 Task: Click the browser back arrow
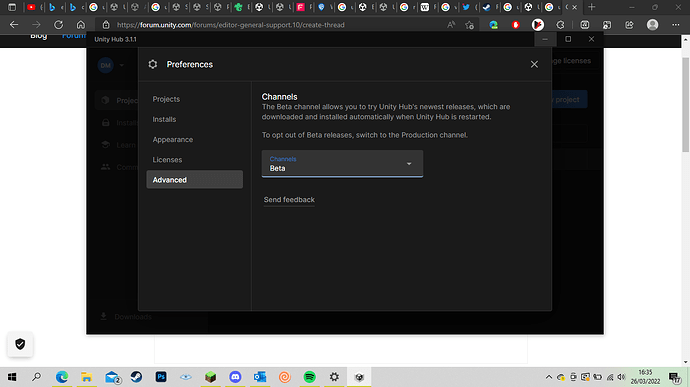click(14, 25)
